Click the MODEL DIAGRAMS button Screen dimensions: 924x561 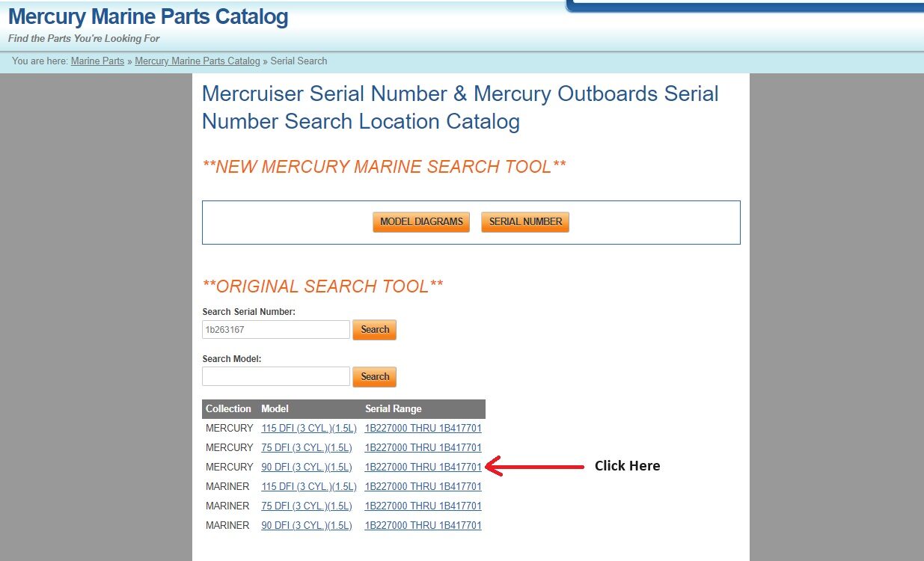pos(421,222)
